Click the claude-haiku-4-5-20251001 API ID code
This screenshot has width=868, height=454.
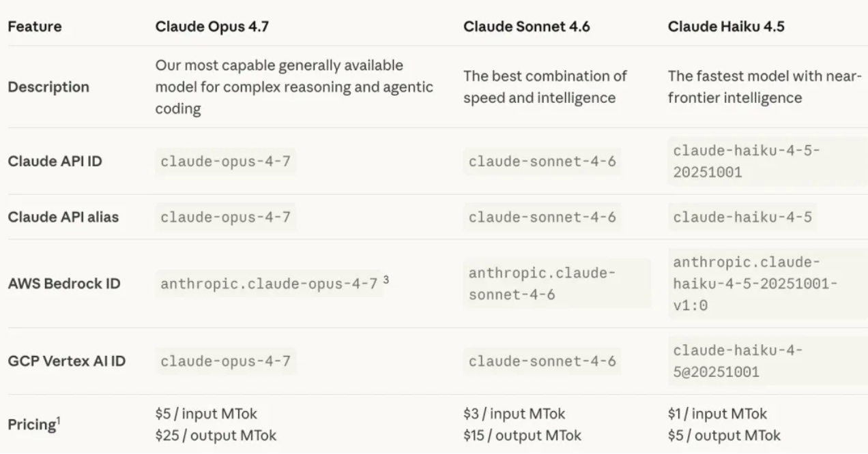[x=747, y=162]
